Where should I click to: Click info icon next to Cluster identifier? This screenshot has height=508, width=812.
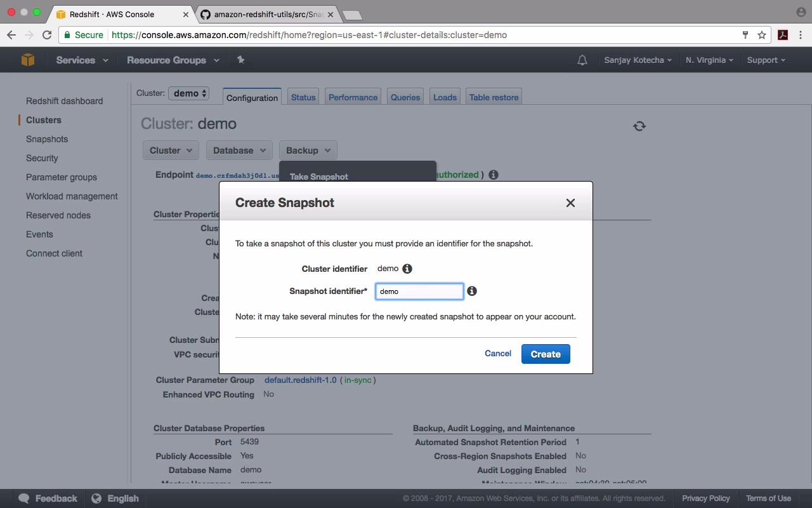pos(407,269)
